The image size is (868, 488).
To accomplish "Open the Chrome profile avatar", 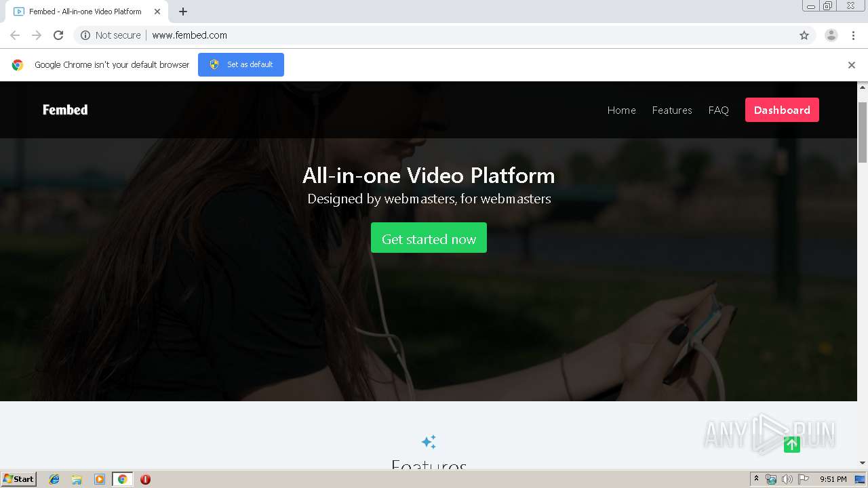I will pyautogui.click(x=831, y=35).
